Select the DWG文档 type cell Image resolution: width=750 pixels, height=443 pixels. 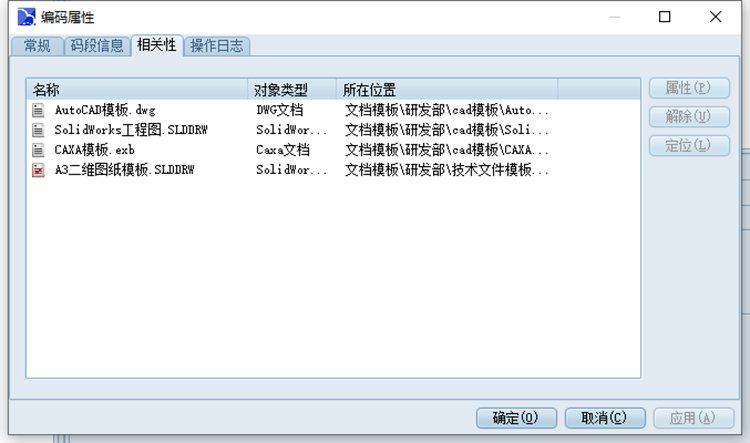pyautogui.click(x=280, y=110)
